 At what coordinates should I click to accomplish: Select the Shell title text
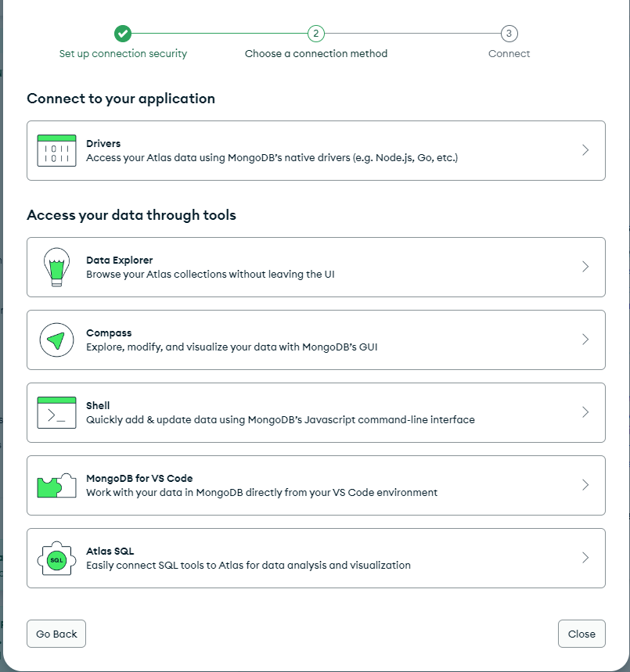point(98,405)
